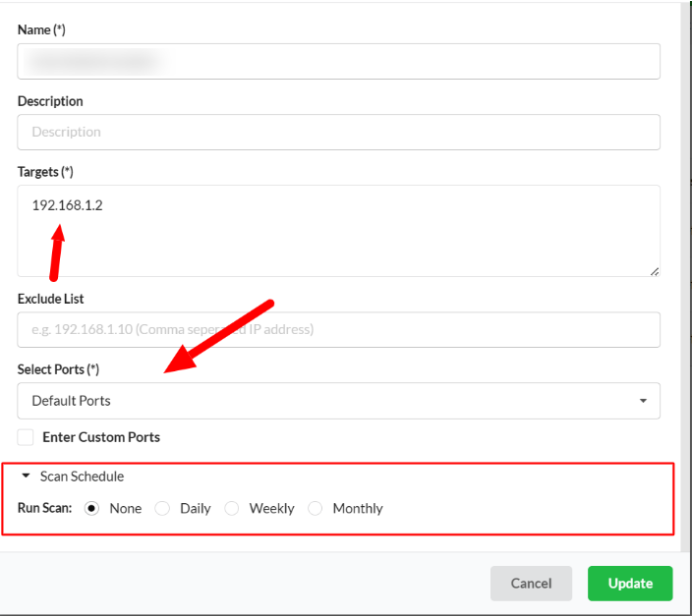Click the Select Ports (*) label
692x616 pixels.
pyautogui.click(x=58, y=369)
